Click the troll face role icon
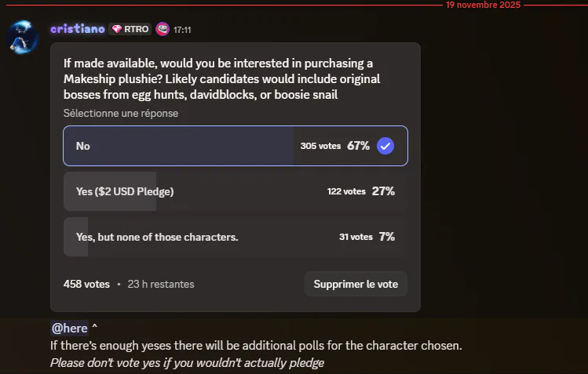The width and height of the screenshot is (588, 374). tap(163, 29)
